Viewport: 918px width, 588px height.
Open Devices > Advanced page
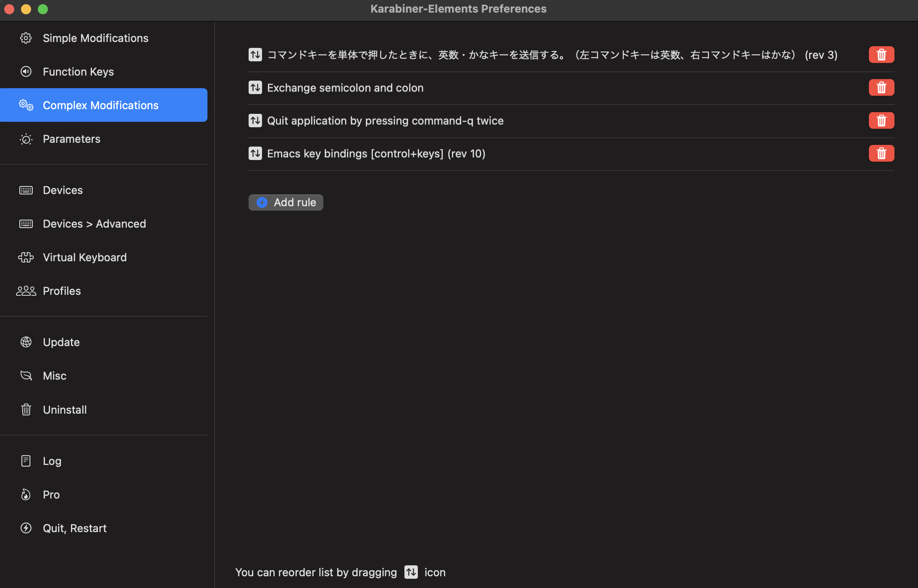(94, 224)
